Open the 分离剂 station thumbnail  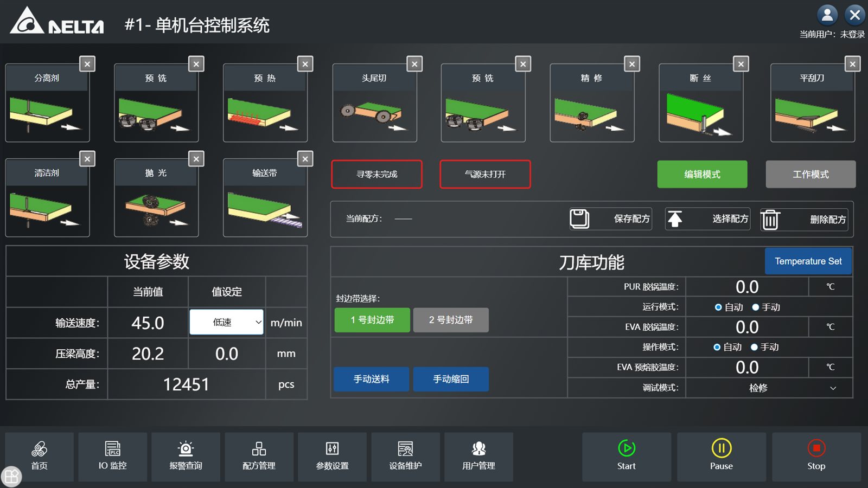click(x=47, y=103)
